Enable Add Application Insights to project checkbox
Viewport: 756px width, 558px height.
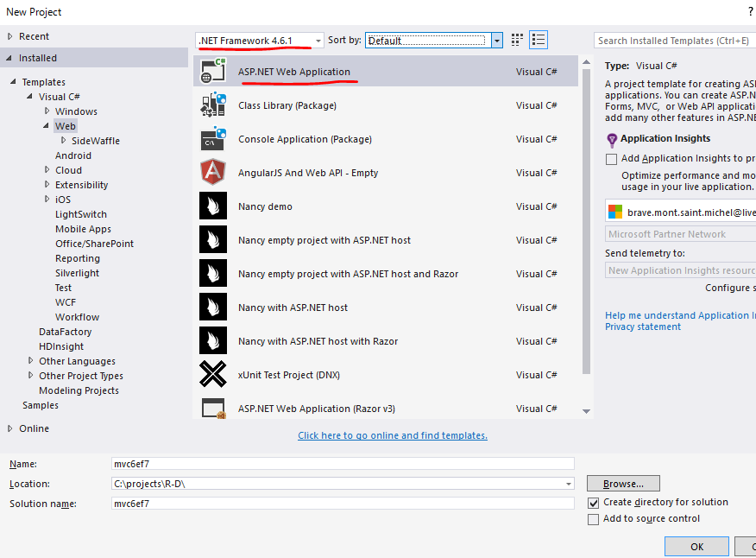611,159
